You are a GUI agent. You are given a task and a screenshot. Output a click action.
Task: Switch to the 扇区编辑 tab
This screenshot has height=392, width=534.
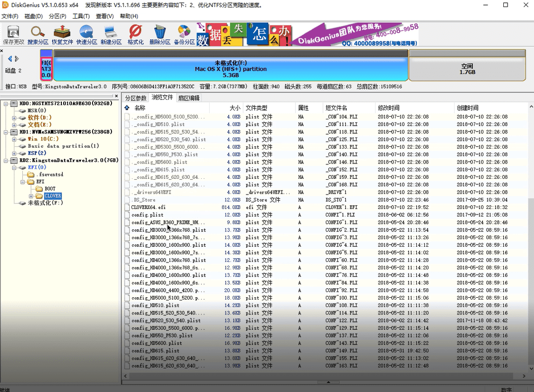pyautogui.click(x=189, y=98)
